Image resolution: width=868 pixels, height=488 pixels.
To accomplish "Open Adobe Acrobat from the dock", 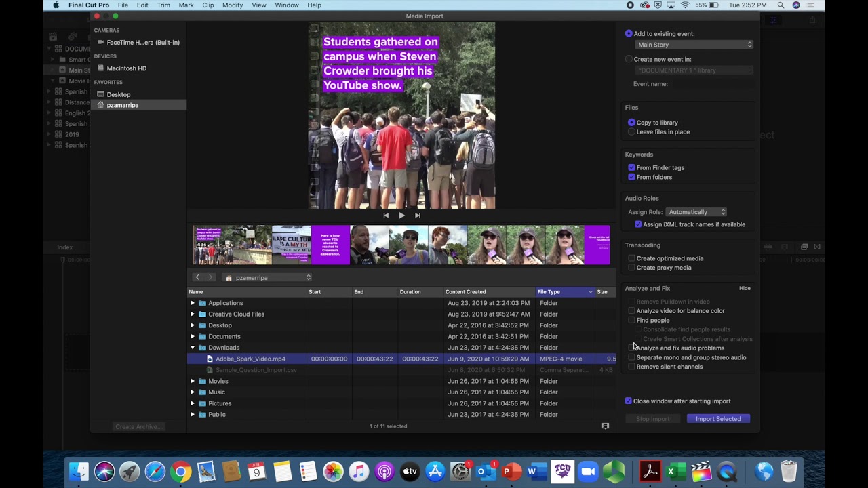I will click(x=650, y=472).
